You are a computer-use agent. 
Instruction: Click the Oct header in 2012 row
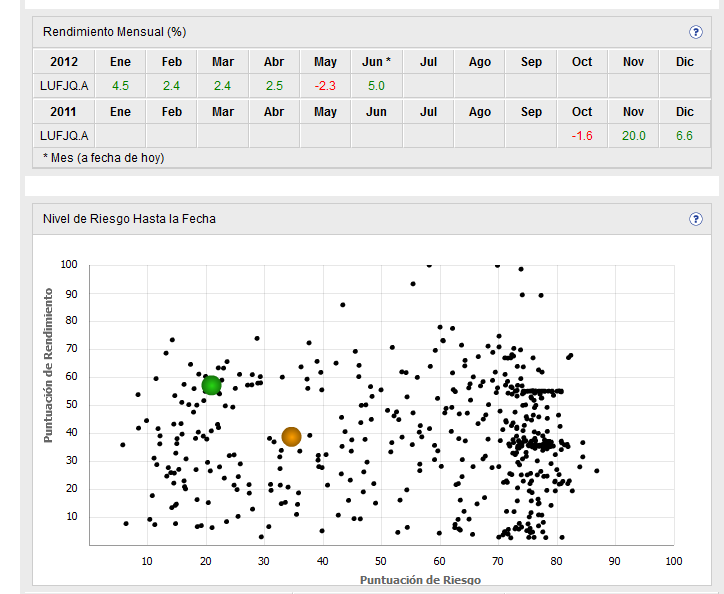(x=582, y=62)
